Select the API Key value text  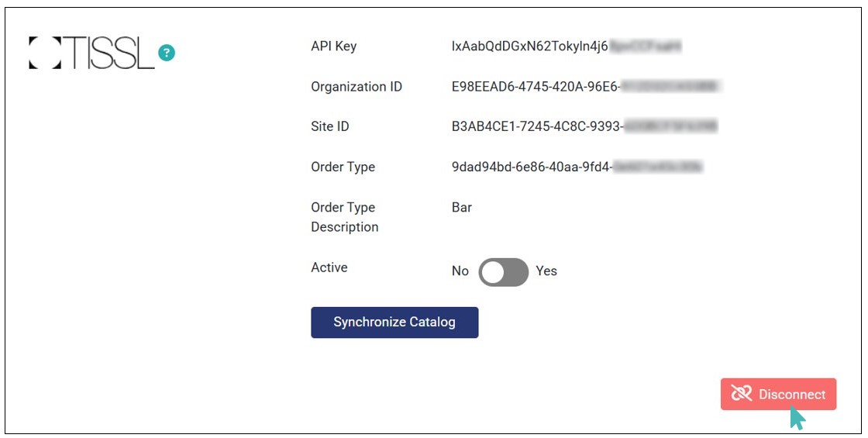coord(530,47)
